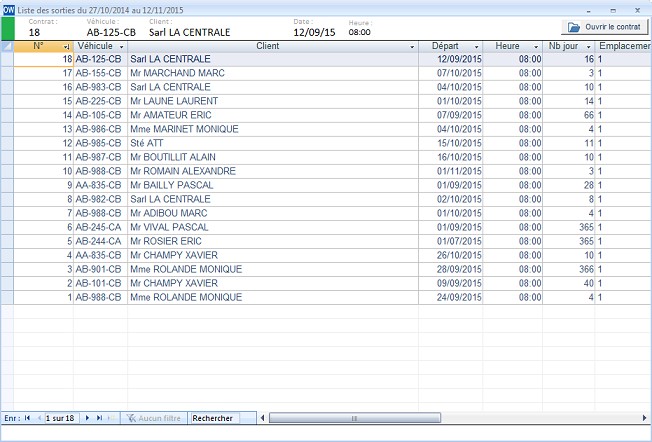The image size is (652, 442).
Task: Select the client cell Mr BAILLY PASCAL
Action: point(273,185)
